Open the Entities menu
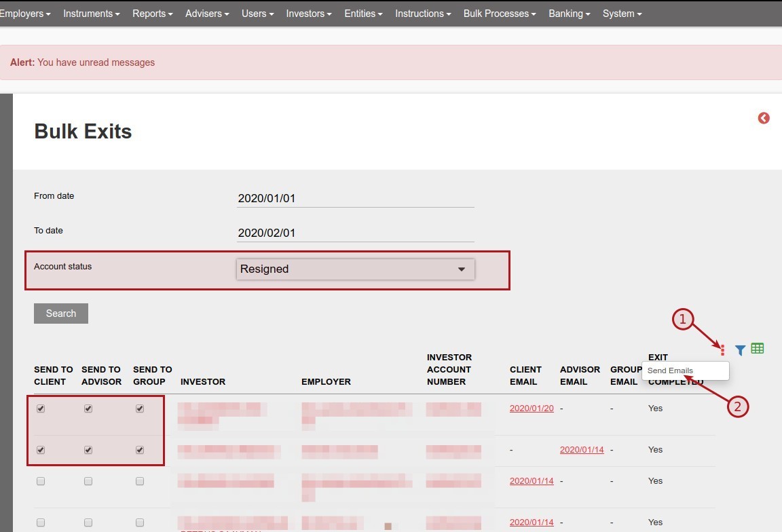This screenshot has height=532, width=782. pos(364,14)
